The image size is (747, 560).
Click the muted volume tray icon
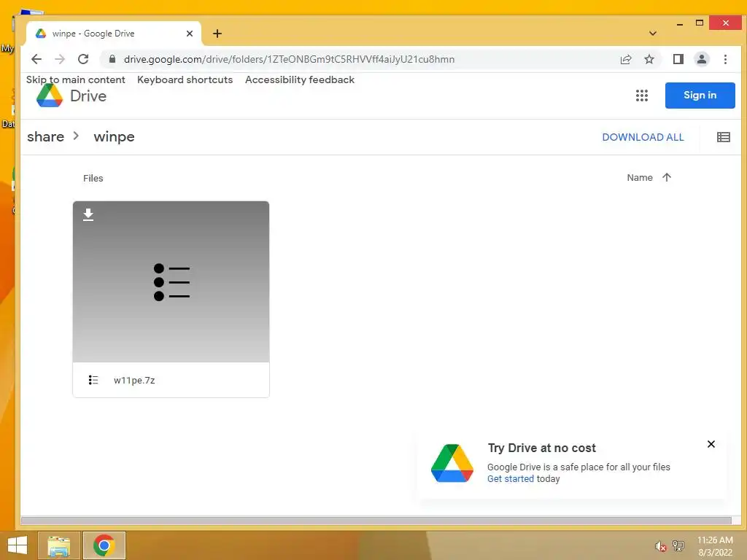(x=660, y=545)
